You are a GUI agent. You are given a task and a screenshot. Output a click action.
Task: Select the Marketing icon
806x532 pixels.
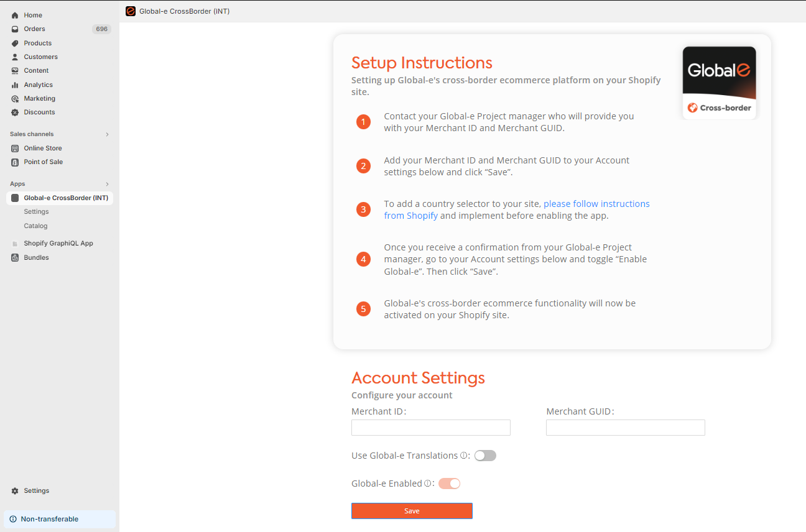(15, 98)
